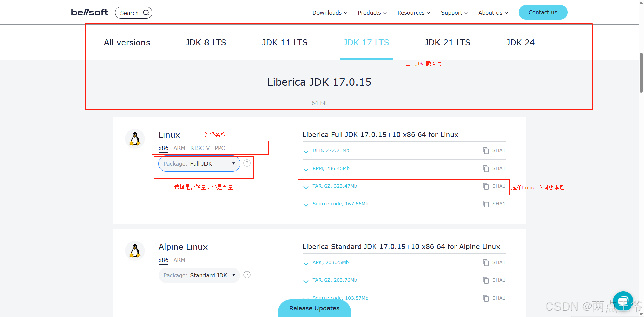Screen dimensions: 644x317
Task: Click download arrow icon for DEB, 272.71Mb
Action: tap(306, 151)
